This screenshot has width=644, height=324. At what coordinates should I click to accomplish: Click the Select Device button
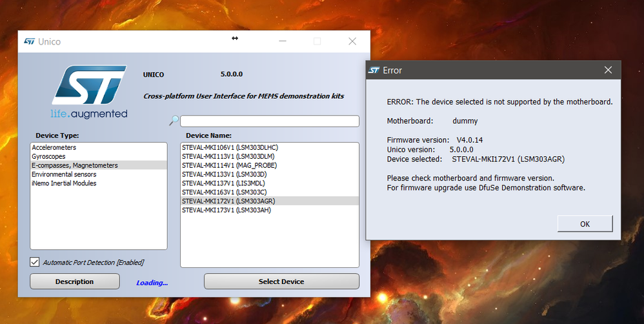coord(281,281)
